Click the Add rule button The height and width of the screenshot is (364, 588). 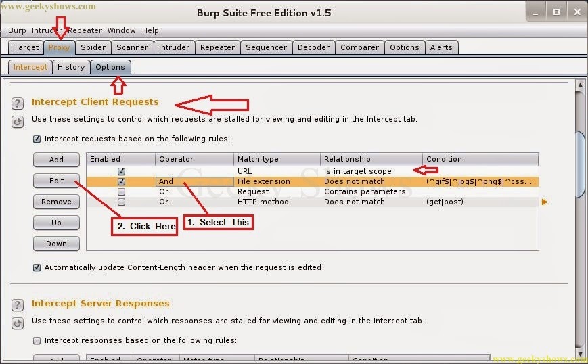coord(56,160)
